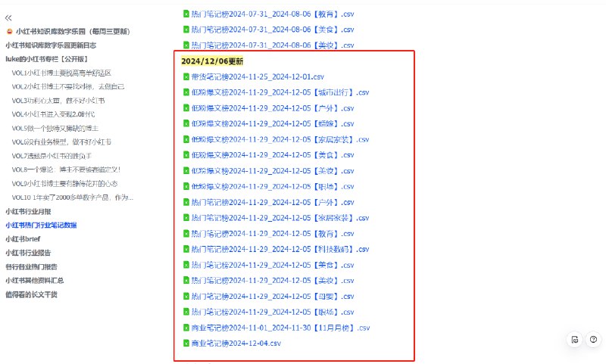The image size is (606, 364).
Task: Click CSV icon of 低粉爆文榜【美妆】
Action: [x=186, y=171]
